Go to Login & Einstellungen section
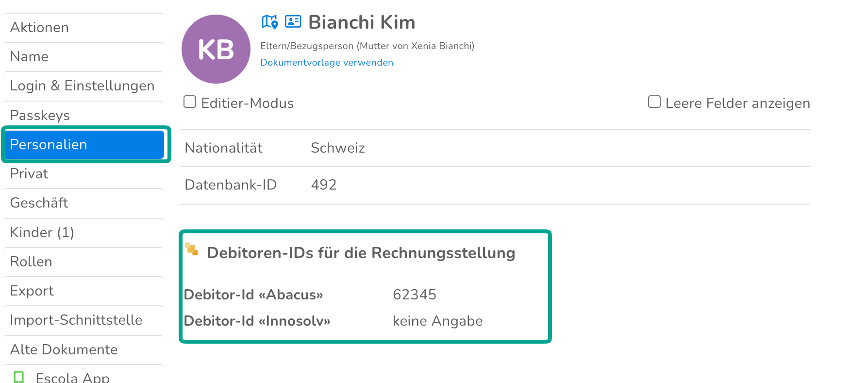This screenshot has width=868, height=383. (83, 86)
